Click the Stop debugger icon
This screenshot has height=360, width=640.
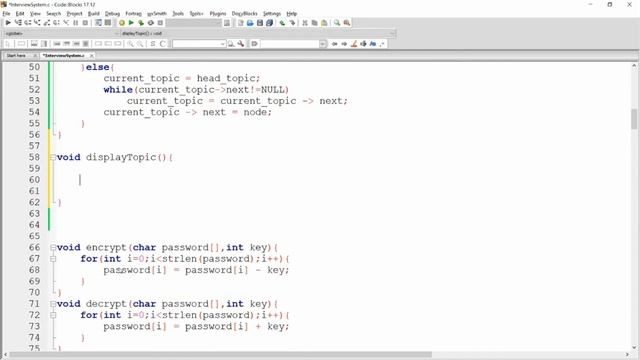pos(85,23)
